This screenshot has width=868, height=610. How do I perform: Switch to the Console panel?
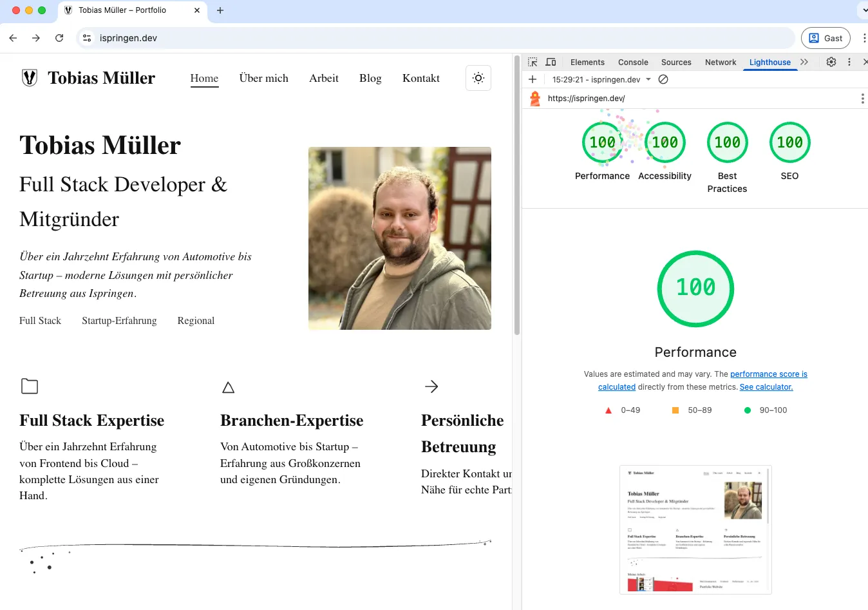(x=632, y=62)
